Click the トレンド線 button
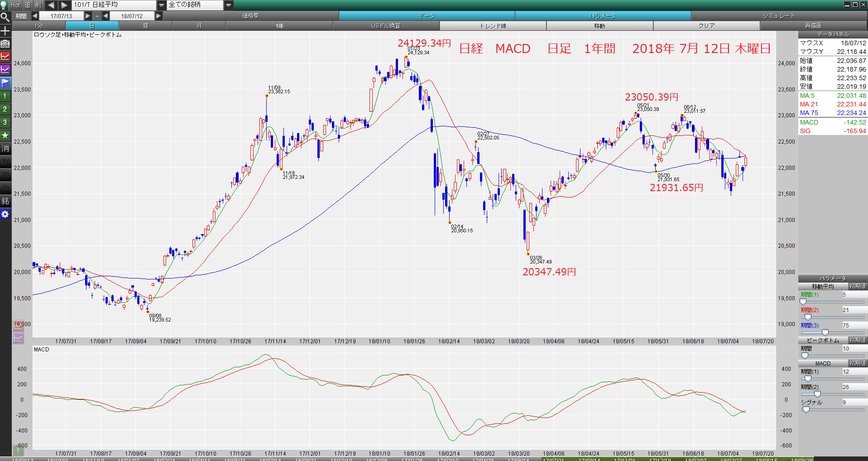Viewport: 868px width, 461px height. pyautogui.click(x=493, y=26)
